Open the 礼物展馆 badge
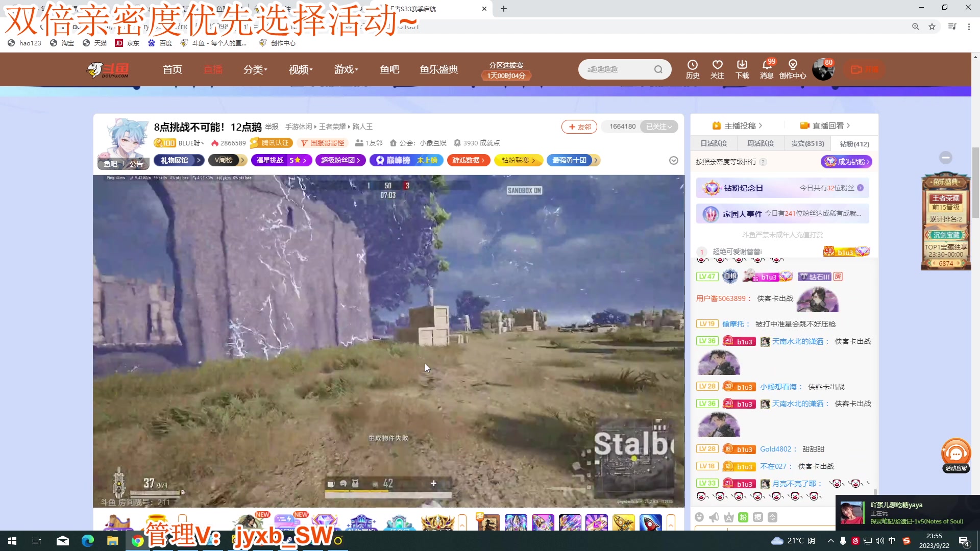Screen dimensions: 980x551 pos(179,160)
